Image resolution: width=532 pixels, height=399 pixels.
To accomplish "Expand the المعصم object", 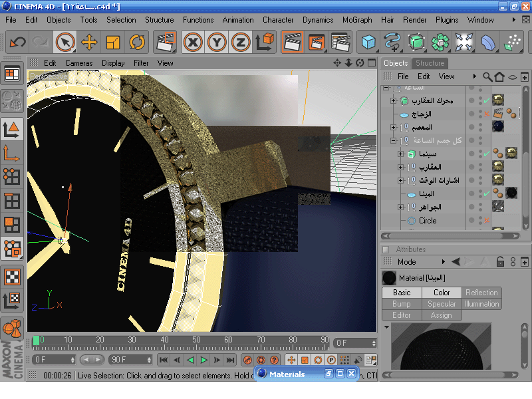I will (x=393, y=127).
